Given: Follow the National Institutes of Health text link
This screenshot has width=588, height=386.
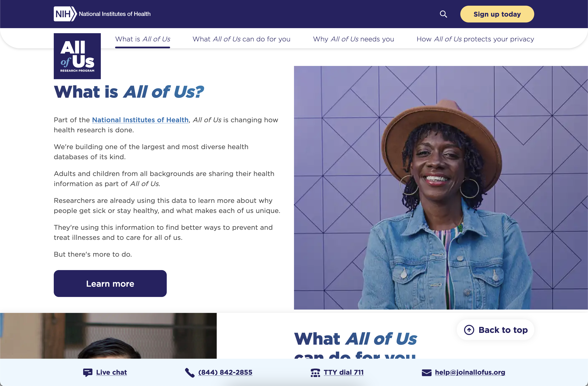Looking at the screenshot, I should (140, 120).
